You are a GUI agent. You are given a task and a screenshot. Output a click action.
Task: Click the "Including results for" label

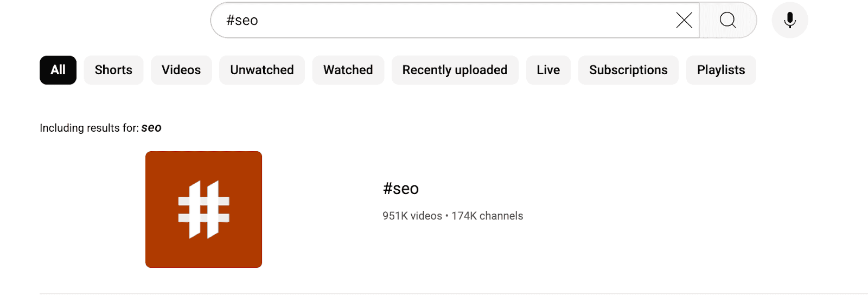89,128
